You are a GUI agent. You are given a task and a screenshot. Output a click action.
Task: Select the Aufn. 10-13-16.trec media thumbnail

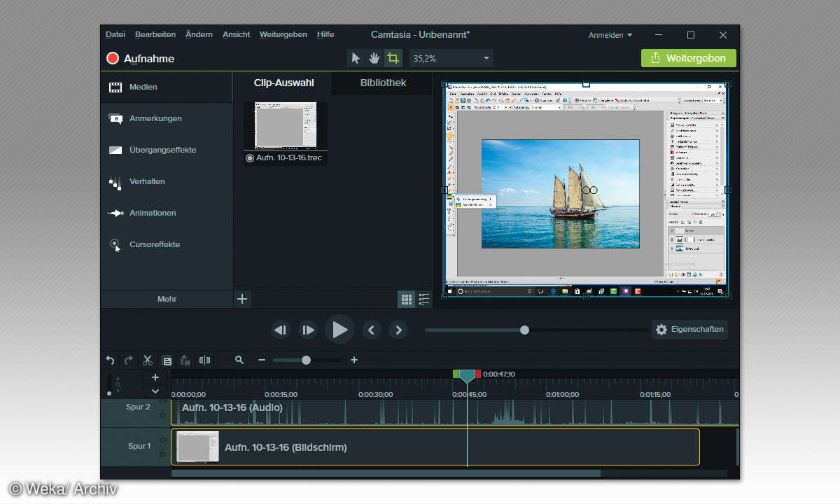point(285,126)
